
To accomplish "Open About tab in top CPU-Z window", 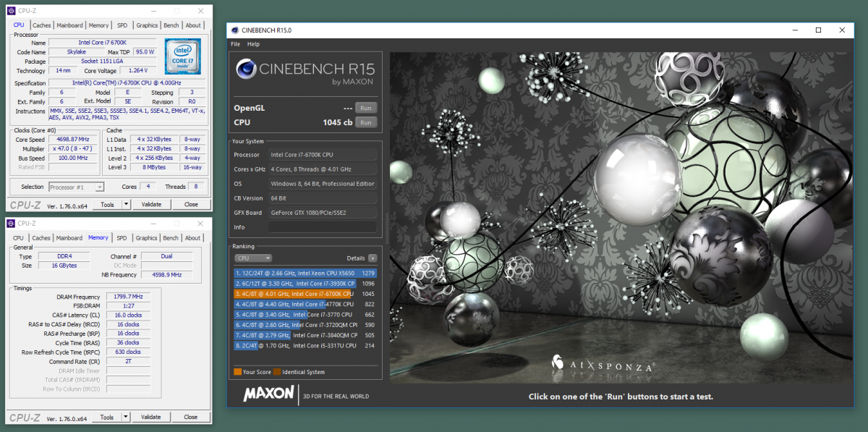I will point(193,25).
